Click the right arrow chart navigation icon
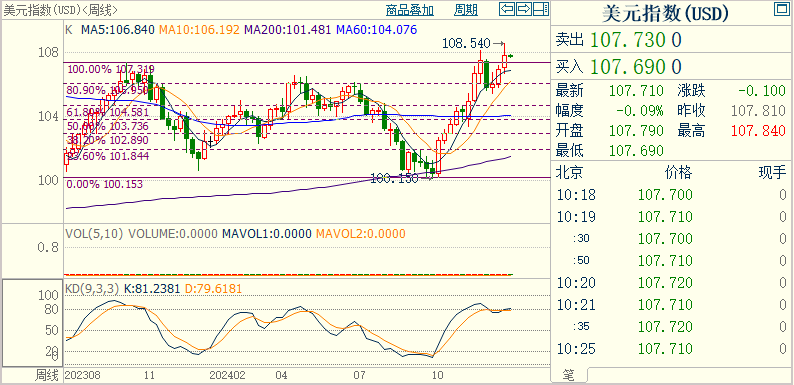This screenshot has width=794, height=385. pyautogui.click(x=524, y=9)
